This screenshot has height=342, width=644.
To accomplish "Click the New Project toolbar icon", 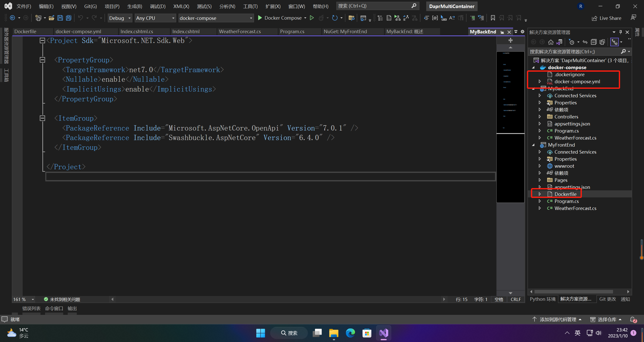I will click(x=38, y=18).
